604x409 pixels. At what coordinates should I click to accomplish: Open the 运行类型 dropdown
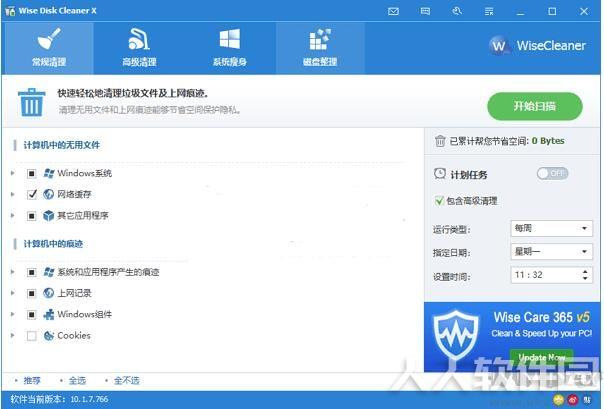click(x=552, y=228)
